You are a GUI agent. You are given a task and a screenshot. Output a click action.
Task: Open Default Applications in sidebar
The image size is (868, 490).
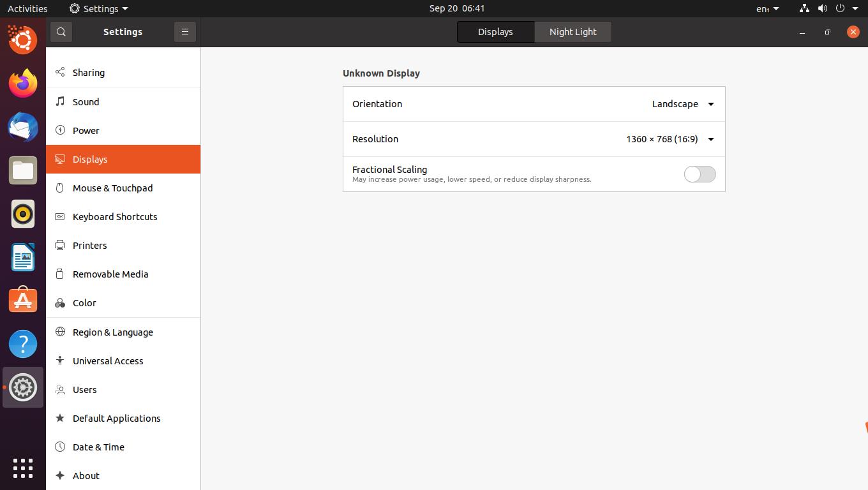(123, 419)
